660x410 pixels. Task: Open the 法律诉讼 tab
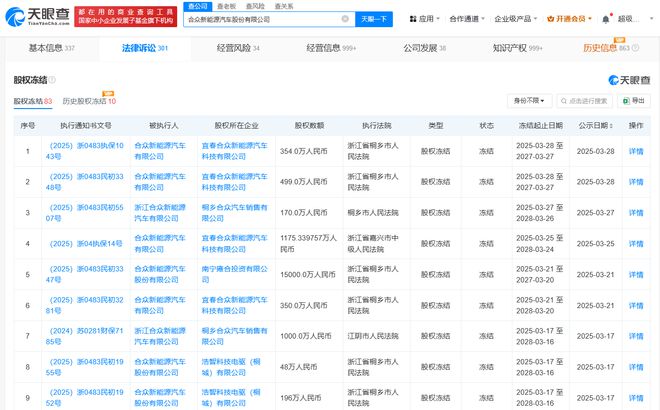pos(145,48)
